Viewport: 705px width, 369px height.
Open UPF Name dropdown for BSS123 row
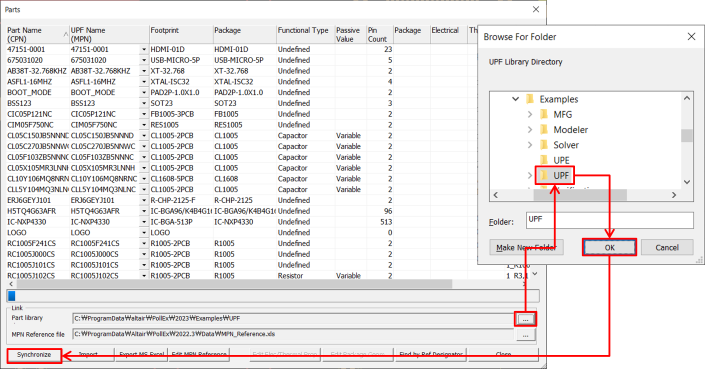pos(144,103)
